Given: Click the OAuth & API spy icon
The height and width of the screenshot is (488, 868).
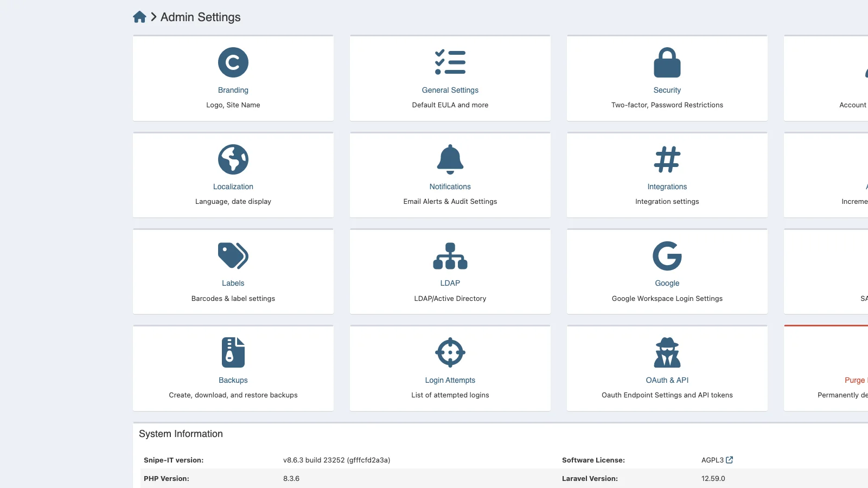Looking at the screenshot, I should tap(667, 352).
